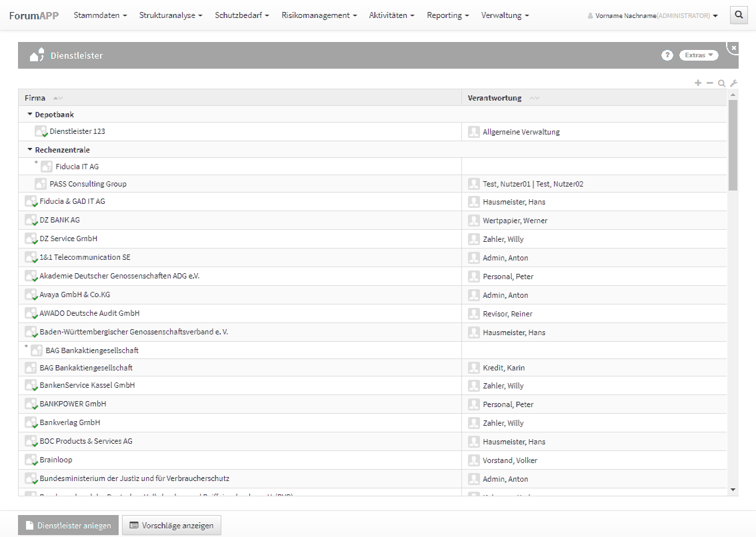Image resolution: width=756 pixels, height=537 pixels.
Task: Collapse the Depotbank group
Action: tap(30, 115)
